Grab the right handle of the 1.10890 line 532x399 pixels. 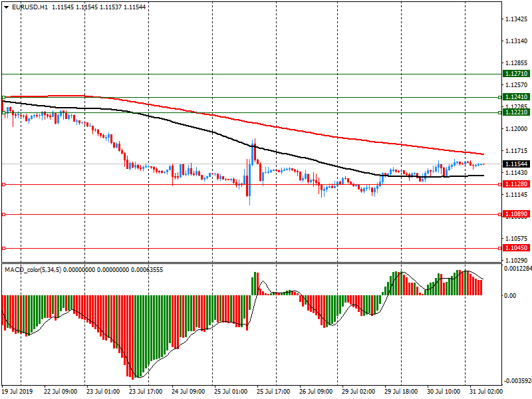click(499, 214)
